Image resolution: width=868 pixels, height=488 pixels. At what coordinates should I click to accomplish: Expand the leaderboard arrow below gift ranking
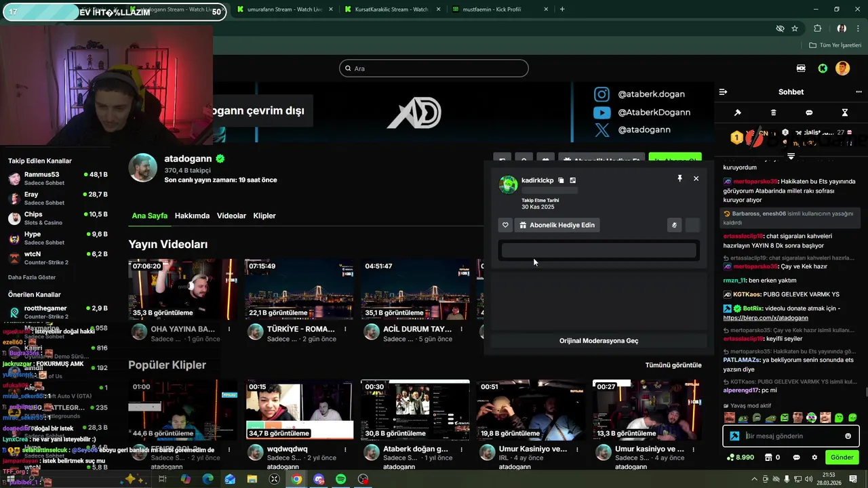(x=791, y=156)
